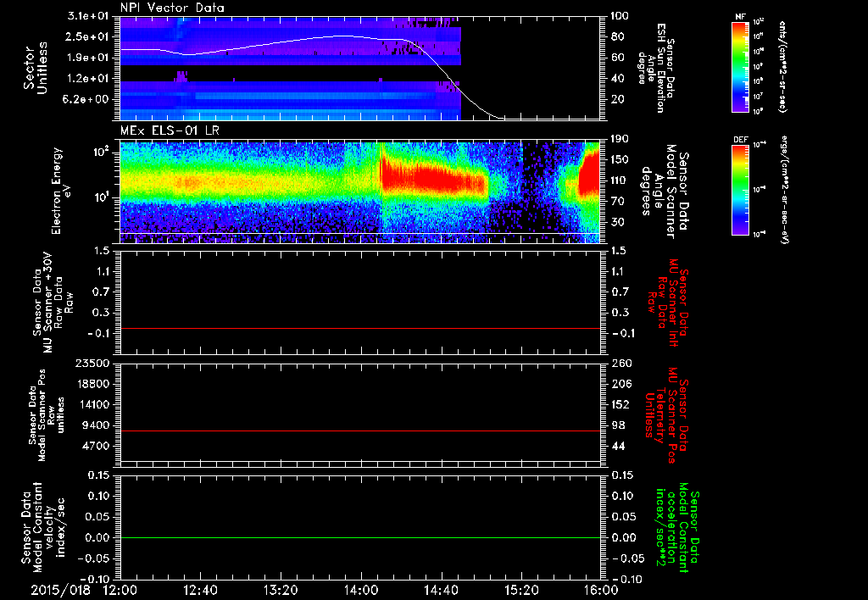Click the 13:20 time axis label
Viewport: 868px width, 600px height.
(x=280, y=590)
